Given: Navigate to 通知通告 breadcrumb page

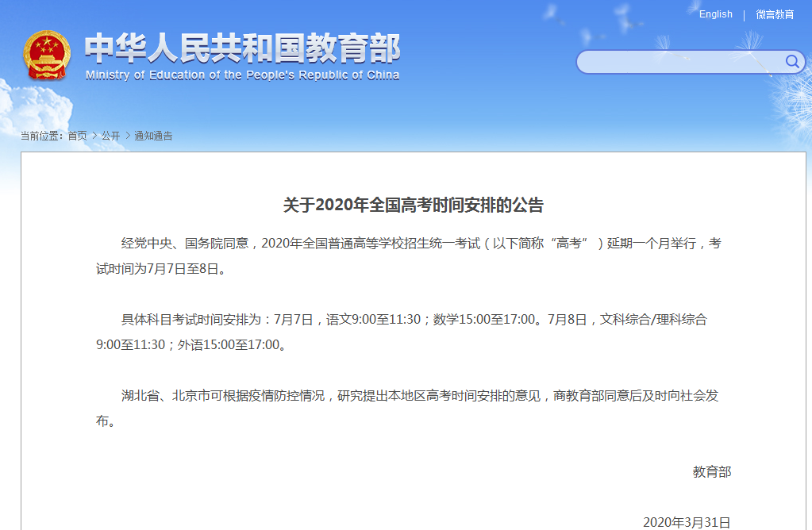Looking at the screenshot, I should (153, 136).
